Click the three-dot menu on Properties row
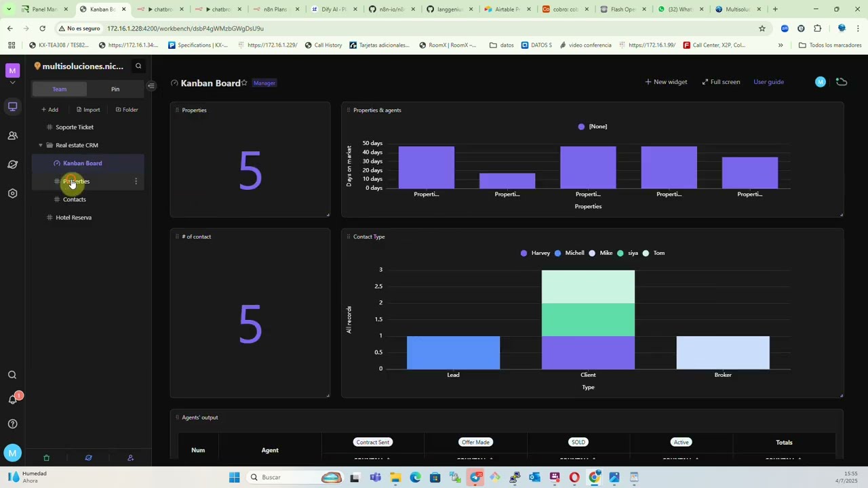 coord(136,181)
